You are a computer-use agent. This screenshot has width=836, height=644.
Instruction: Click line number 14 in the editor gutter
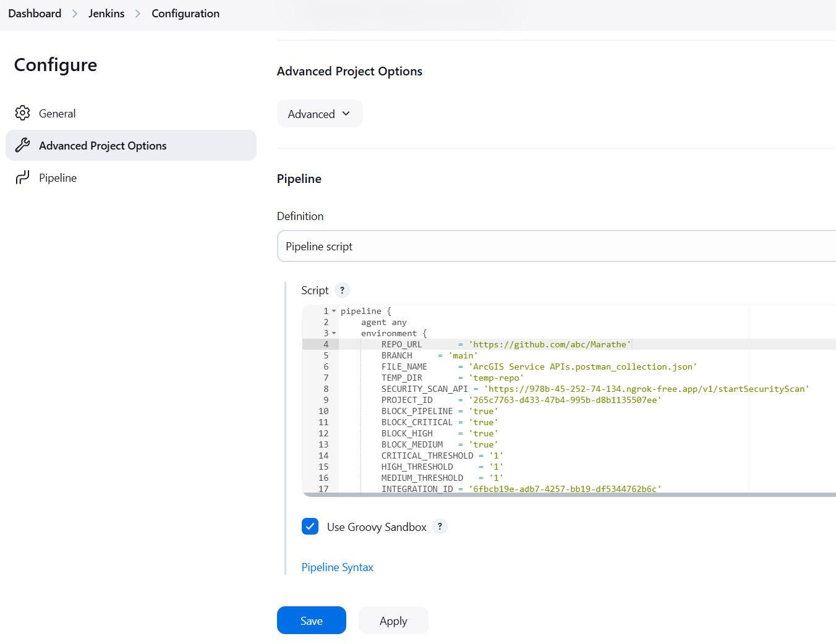[323, 455]
